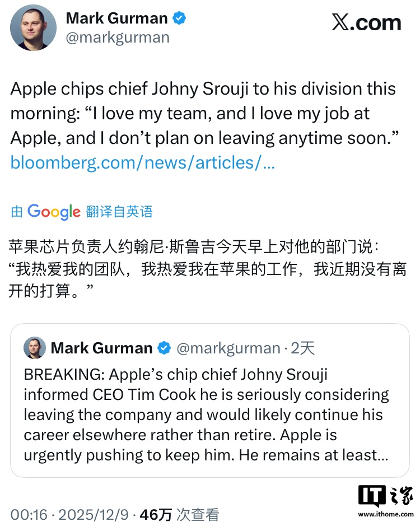The height and width of the screenshot is (522, 420).
Task: Click the www.ithome.com watermark text
Action: point(385,514)
